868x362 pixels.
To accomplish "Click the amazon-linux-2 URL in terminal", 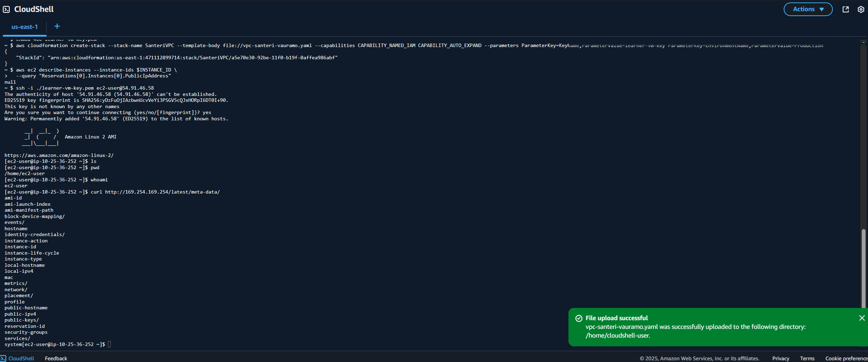I will coord(59,156).
